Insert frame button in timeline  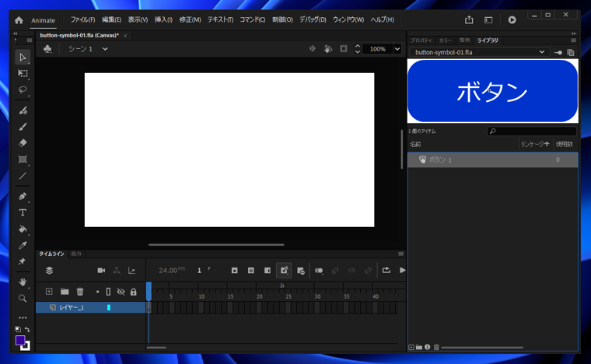268,270
